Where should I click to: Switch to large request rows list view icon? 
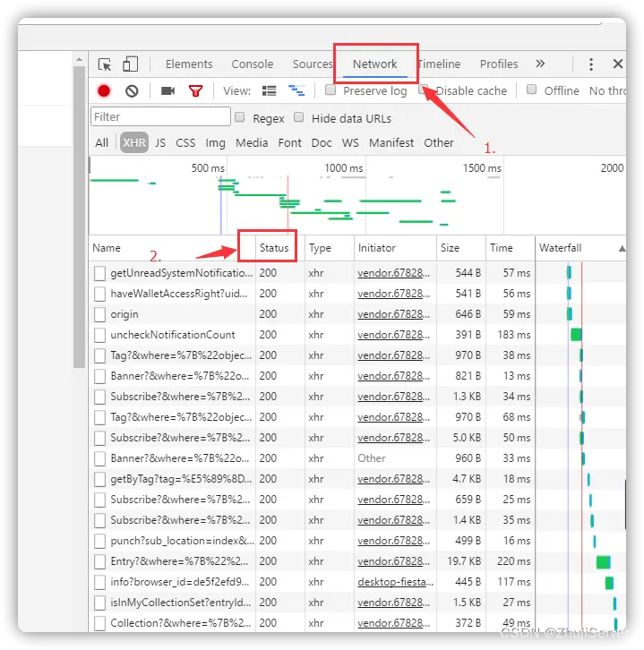pyautogui.click(x=269, y=90)
